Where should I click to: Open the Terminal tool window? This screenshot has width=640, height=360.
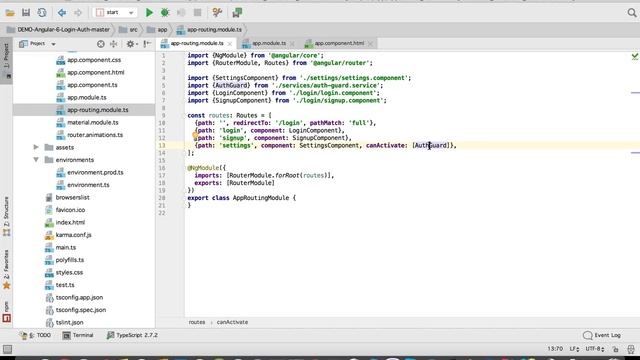(x=78, y=336)
